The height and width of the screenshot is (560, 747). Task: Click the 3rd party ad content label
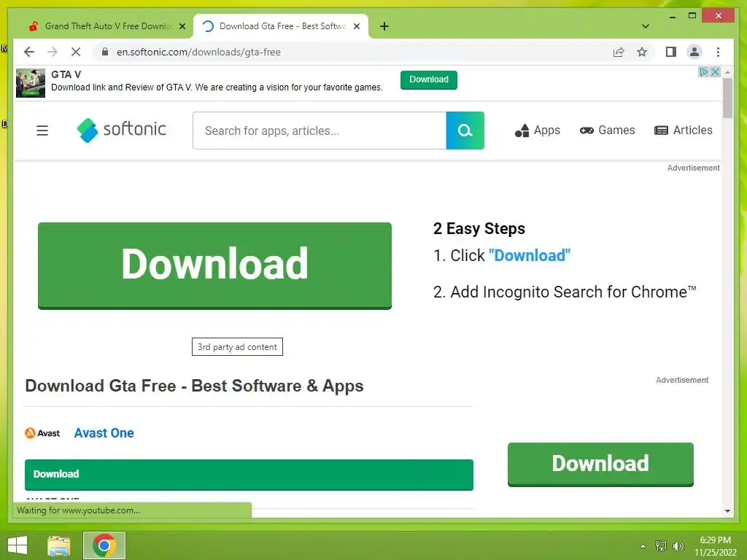coord(237,346)
